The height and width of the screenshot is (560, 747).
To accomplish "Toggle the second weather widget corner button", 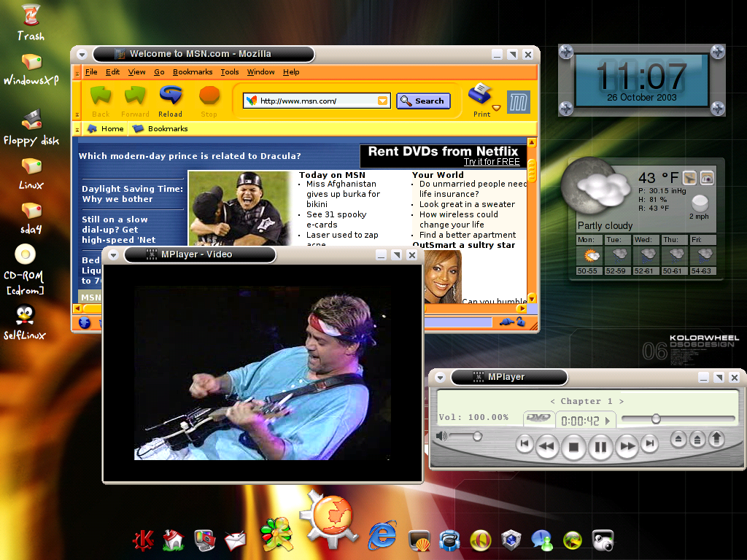I will [708, 178].
